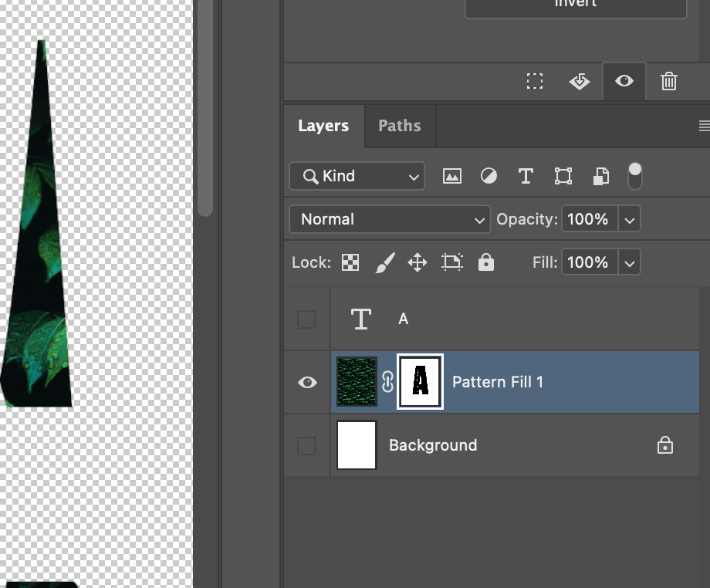710x588 pixels.
Task: Click the adjustment layers filter icon
Action: 489,176
